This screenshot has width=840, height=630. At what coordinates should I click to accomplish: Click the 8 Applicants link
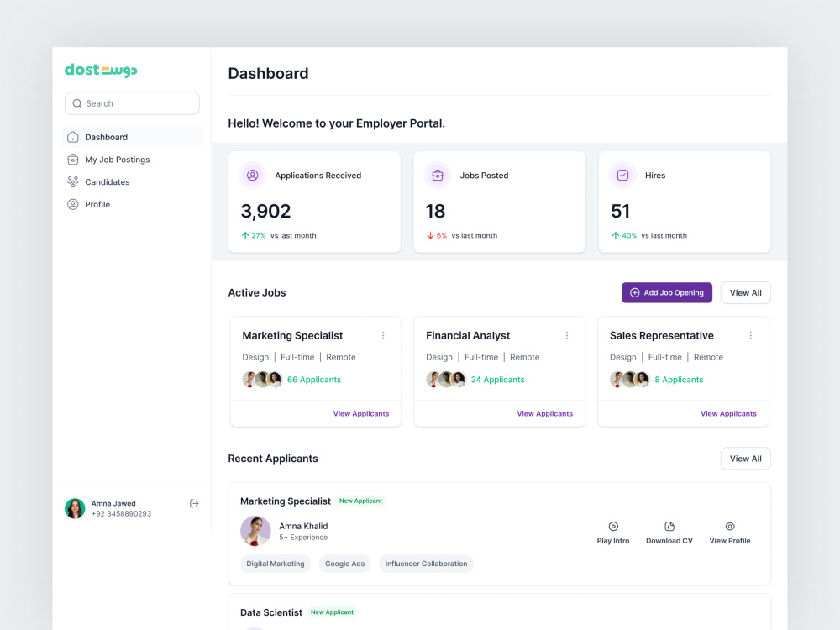(x=679, y=380)
